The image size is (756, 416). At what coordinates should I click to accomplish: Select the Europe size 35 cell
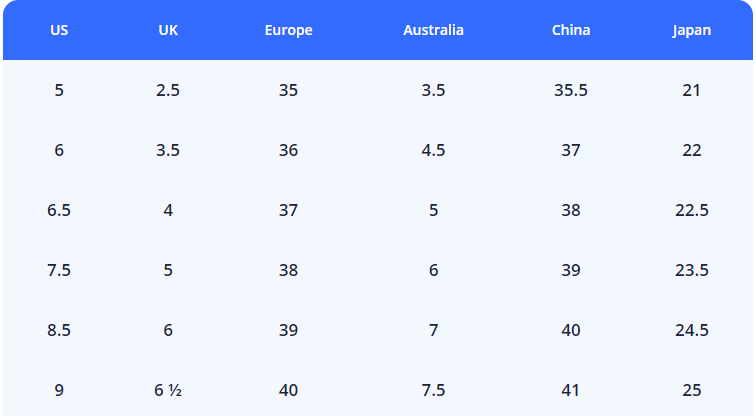click(x=288, y=90)
